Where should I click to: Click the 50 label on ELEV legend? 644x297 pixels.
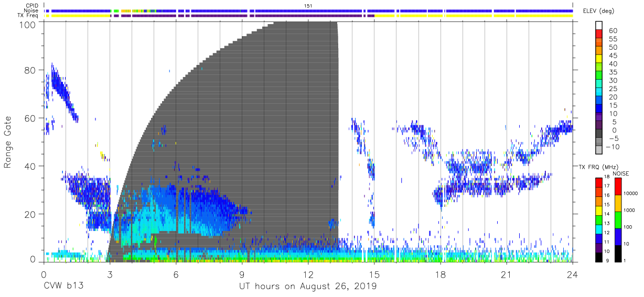tap(612, 47)
